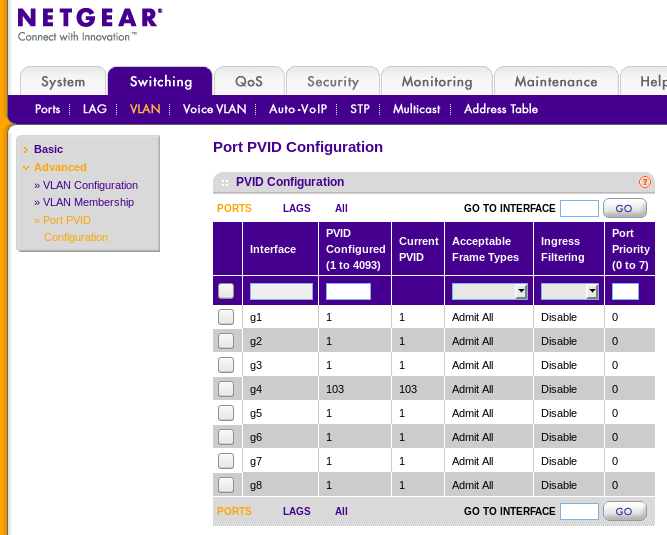Collapse the Advanced section in sidebar
Viewport: 667px width, 535px height.
(x=60, y=167)
